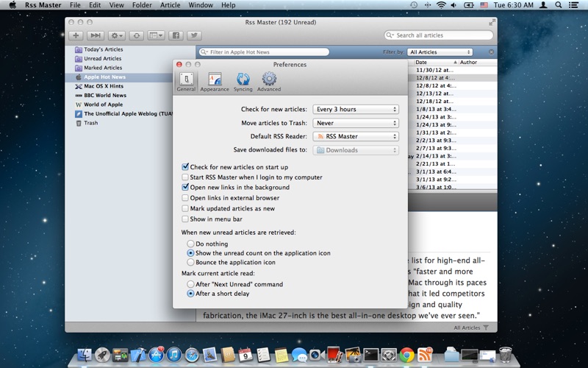Viewport: 588px width, 368px height.
Task: Select After "Next Unread" command option
Action: [190, 284]
